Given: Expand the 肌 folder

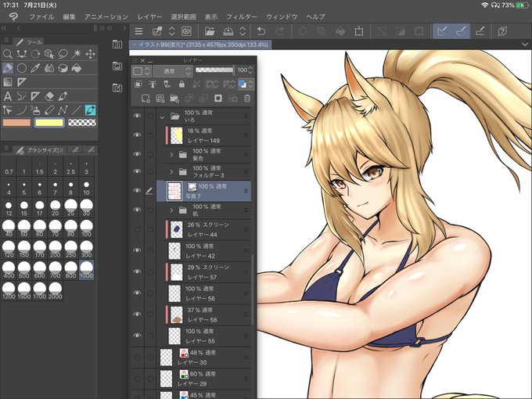Looking at the screenshot, I should [x=171, y=210].
